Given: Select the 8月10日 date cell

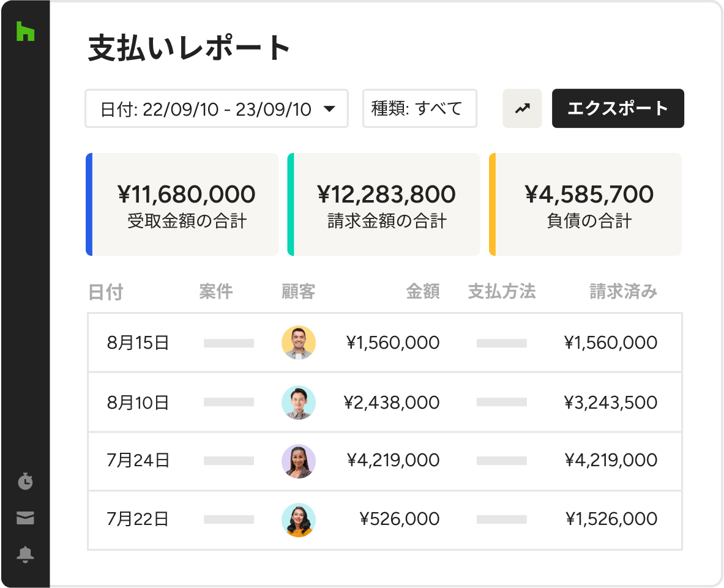Looking at the screenshot, I should pyautogui.click(x=138, y=403).
